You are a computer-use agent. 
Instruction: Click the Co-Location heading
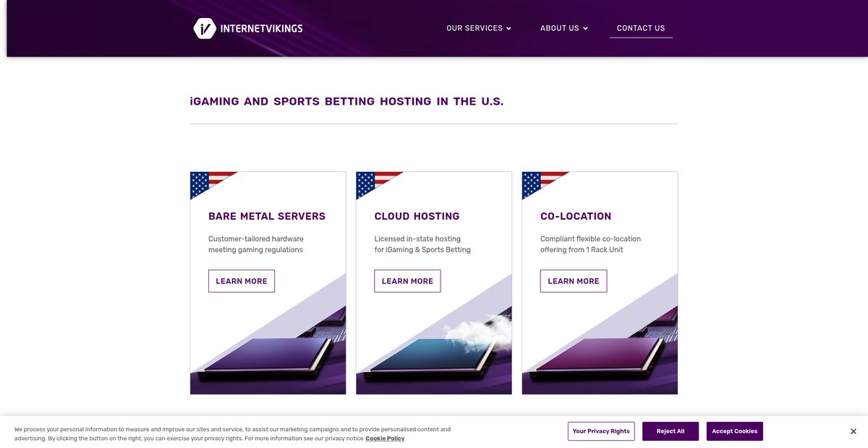576,216
